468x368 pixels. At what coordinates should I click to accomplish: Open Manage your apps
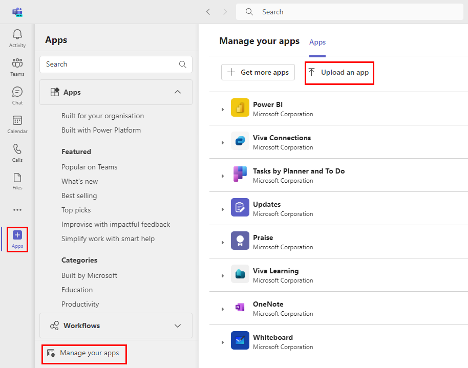[84, 353]
